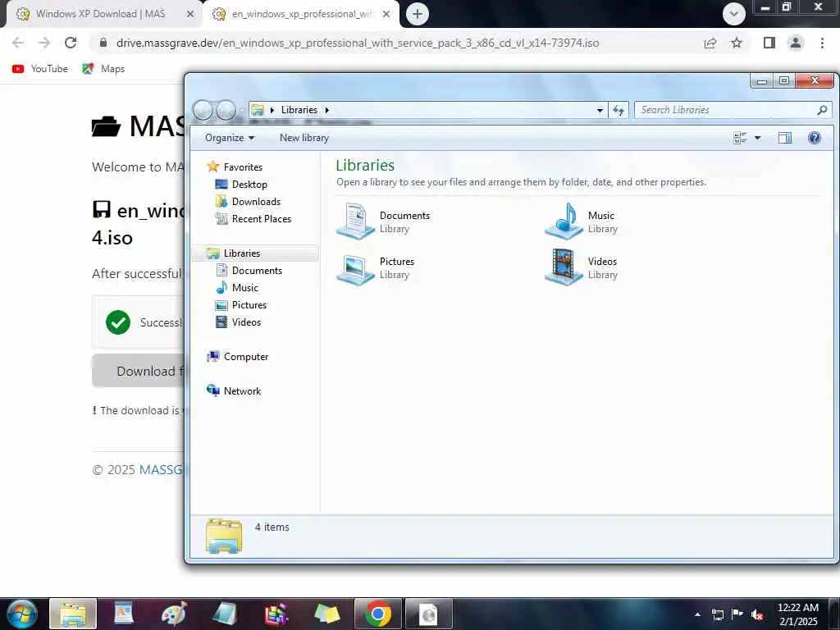Open MASSGRAVE footer link
Image resolution: width=840 pixels, height=630 pixels.
click(x=162, y=470)
